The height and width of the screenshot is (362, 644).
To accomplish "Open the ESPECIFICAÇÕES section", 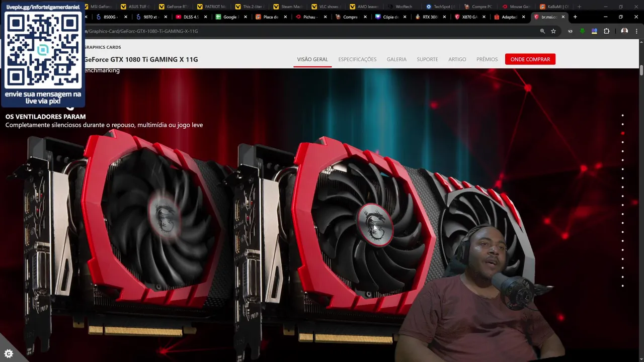I will click(357, 59).
